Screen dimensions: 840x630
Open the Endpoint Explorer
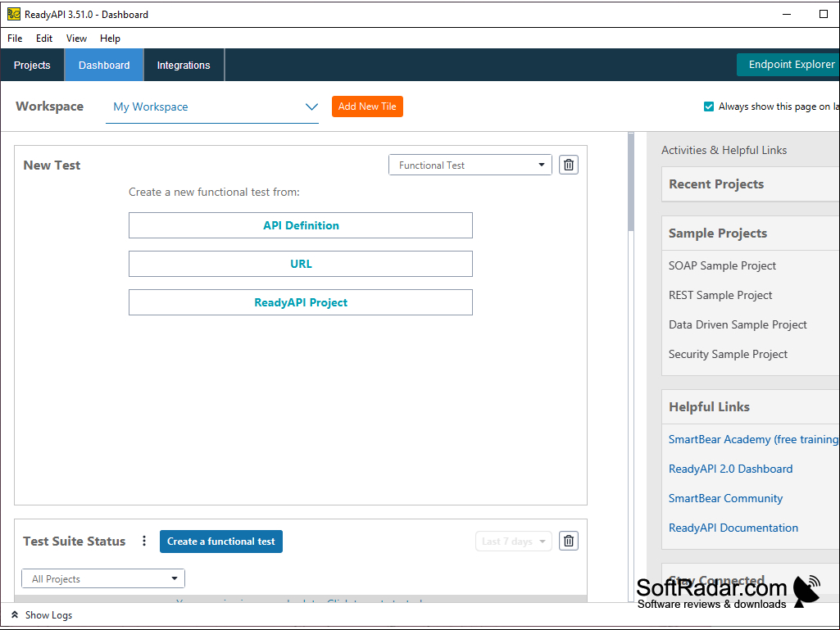[x=788, y=64]
